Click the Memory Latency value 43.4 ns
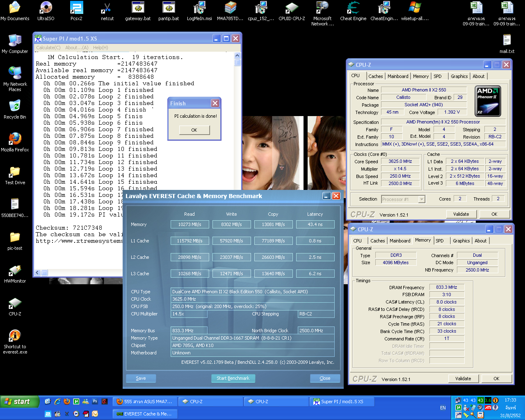525x420 pixels. 315,224
